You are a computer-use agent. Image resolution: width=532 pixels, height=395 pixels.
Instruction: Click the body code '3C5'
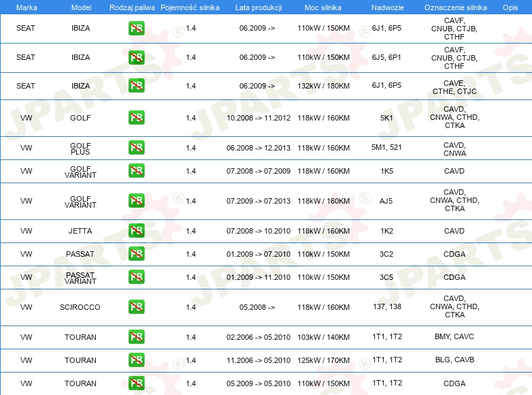(x=386, y=277)
